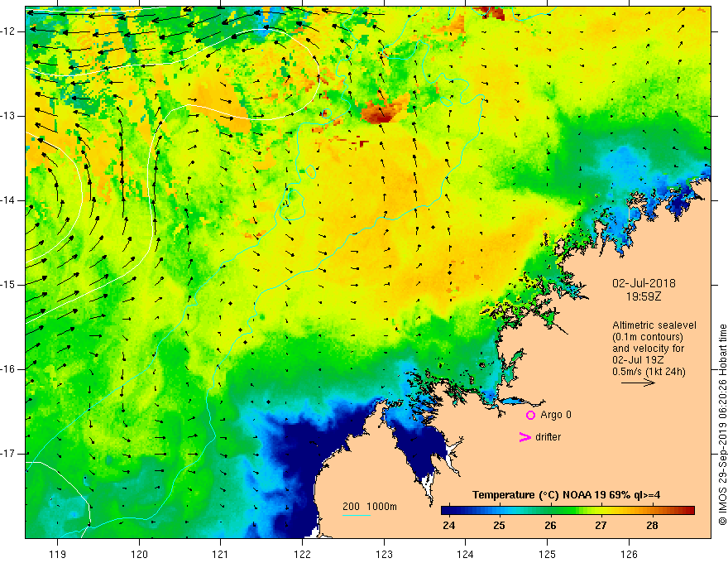Click the 'and velocity for' legend line
The height and width of the screenshot is (563, 728).
point(648,349)
